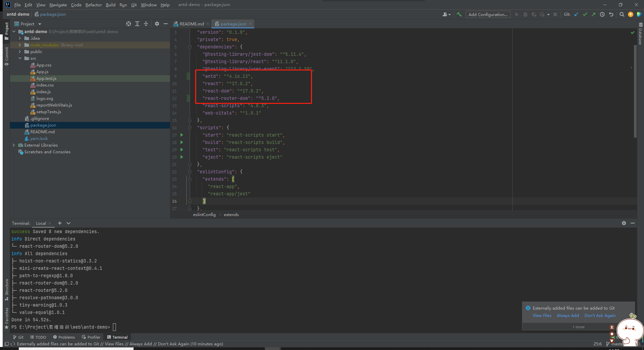This screenshot has height=350, width=644.
Task: Run the start script gutter arrow
Action: coord(182,135)
